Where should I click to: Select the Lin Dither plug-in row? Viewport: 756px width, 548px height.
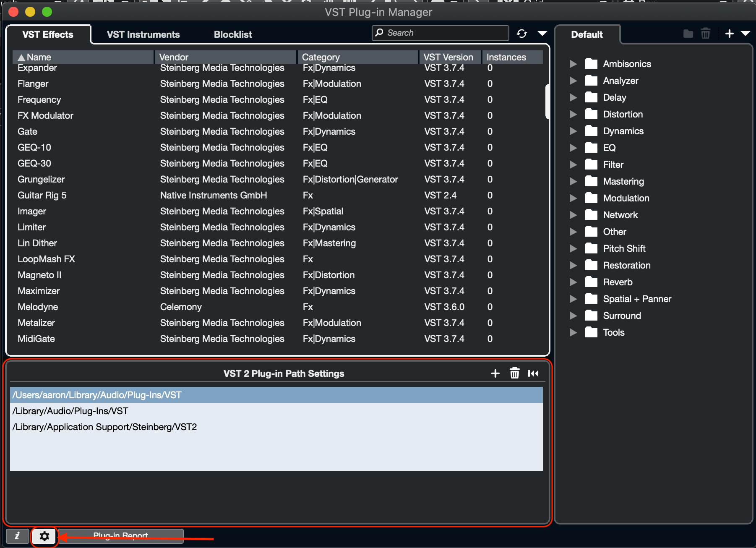coord(278,243)
